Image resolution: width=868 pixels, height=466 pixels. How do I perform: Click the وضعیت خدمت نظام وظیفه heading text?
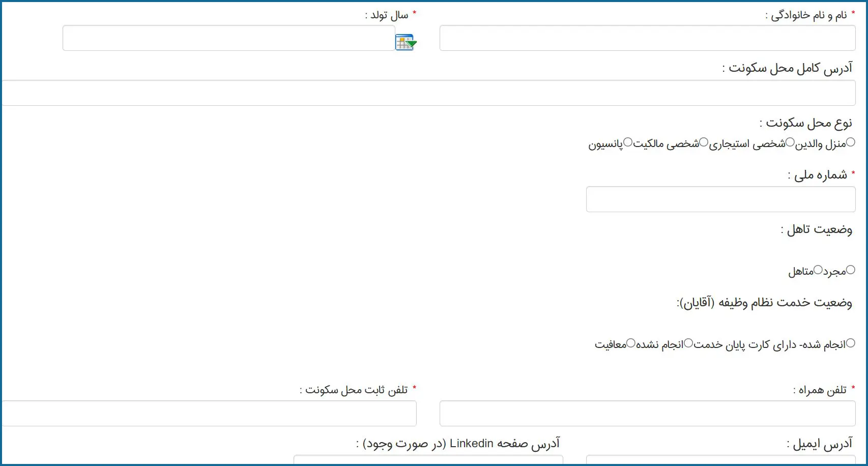pos(764,303)
